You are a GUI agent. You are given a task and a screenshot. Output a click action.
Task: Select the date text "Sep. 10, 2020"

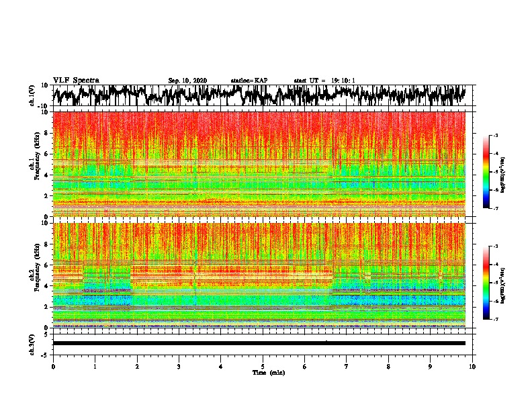pyautogui.click(x=187, y=81)
